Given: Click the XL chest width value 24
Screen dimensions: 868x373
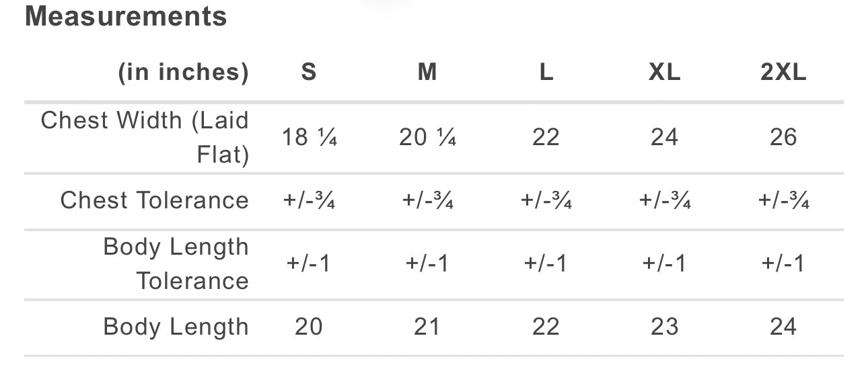Looking at the screenshot, I should (x=665, y=138).
